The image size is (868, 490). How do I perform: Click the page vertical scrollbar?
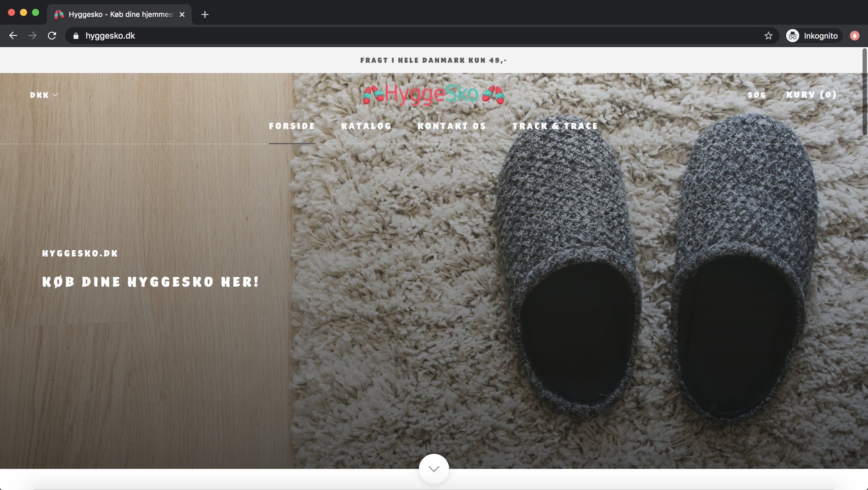pyautogui.click(x=865, y=91)
